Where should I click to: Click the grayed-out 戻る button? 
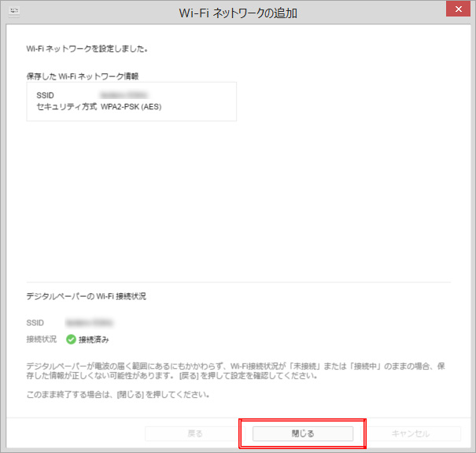pos(195,433)
